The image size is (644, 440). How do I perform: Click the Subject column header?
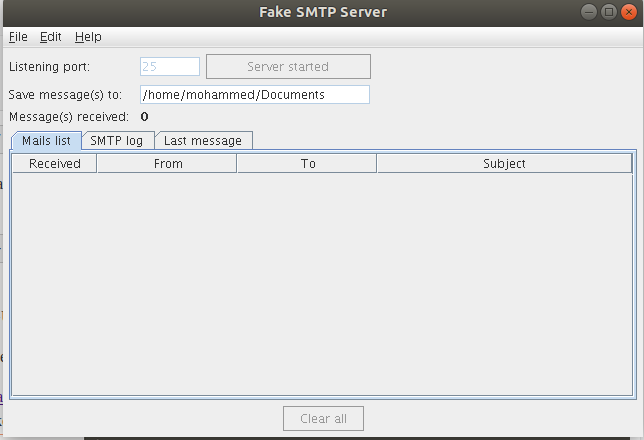click(504, 164)
